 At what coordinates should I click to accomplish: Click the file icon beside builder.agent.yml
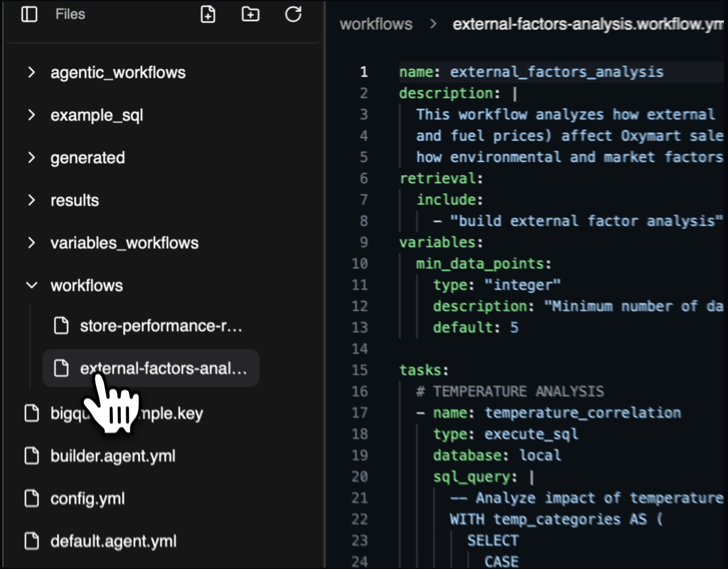tap(32, 456)
